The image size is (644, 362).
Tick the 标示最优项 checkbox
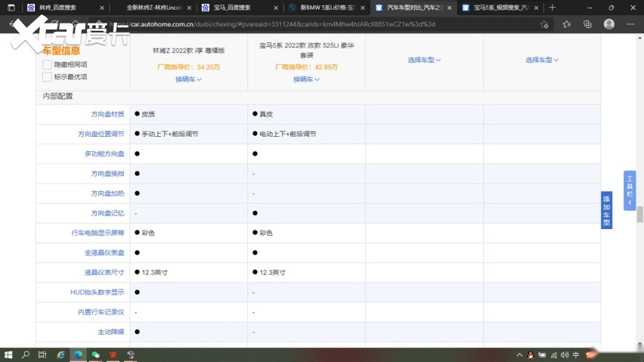tap(47, 77)
